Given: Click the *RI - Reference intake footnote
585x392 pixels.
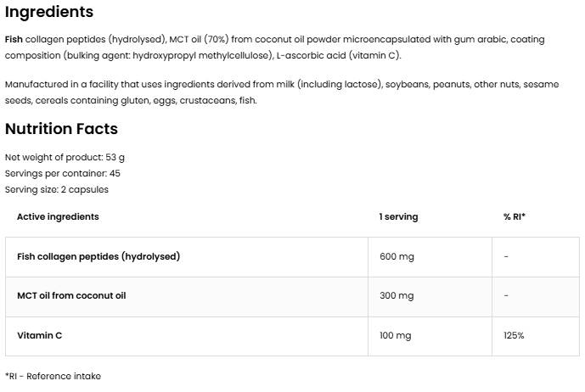Looking at the screenshot, I should pos(53,376).
